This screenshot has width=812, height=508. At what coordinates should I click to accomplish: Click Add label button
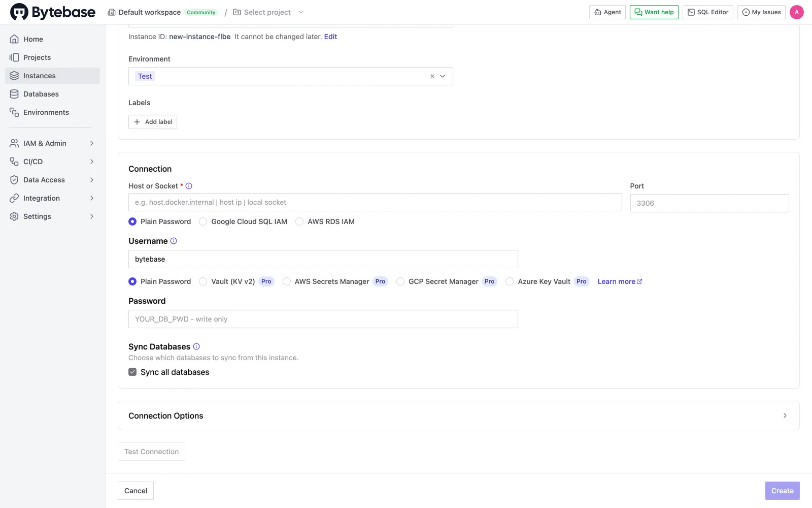153,122
